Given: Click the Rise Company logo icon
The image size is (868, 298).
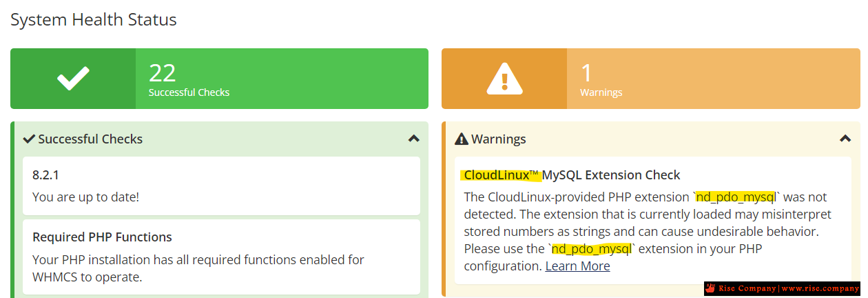Looking at the screenshot, I should (711, 288).
